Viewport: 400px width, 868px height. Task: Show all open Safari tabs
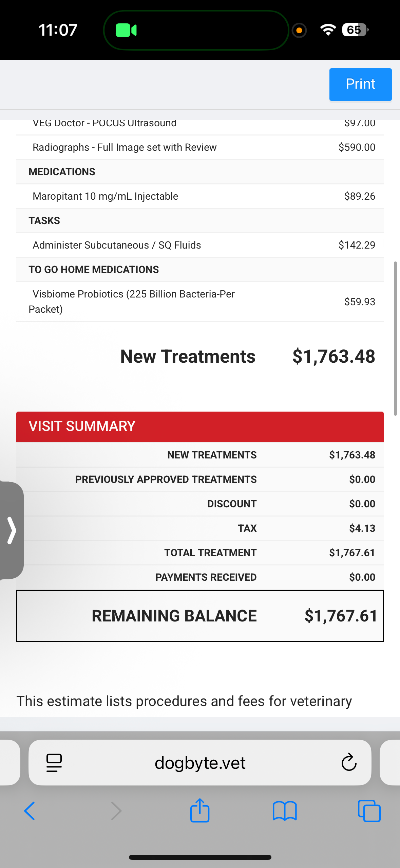point(369,811)
